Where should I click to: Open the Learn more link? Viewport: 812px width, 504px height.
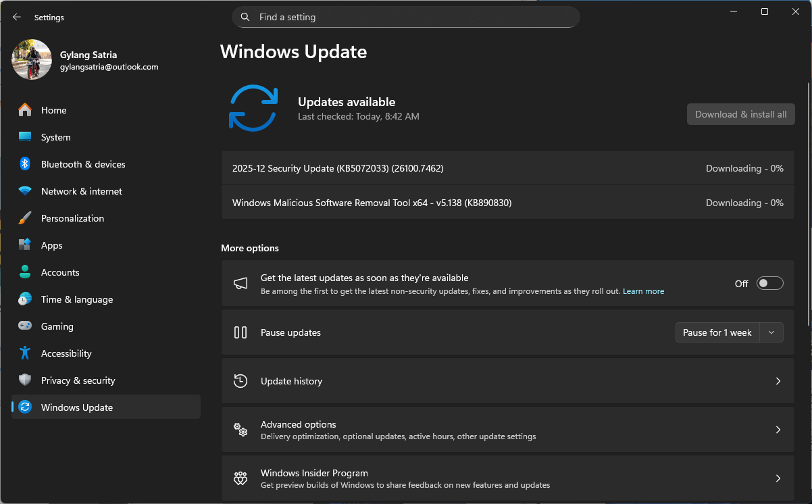tap(643, 291)
